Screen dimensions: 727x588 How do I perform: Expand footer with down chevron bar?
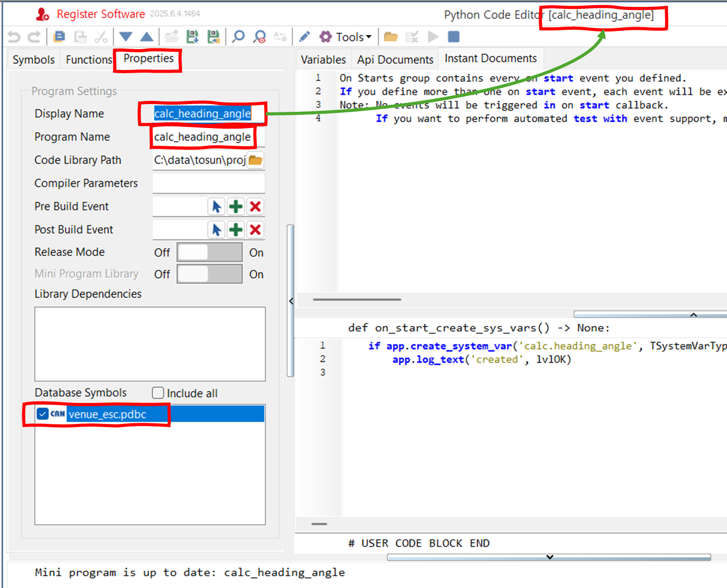pyautogui.click(x=549, y=557)
